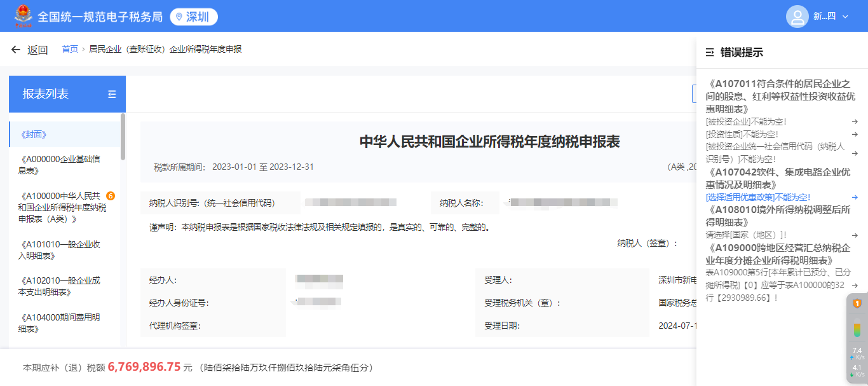Open A000000企业基础信息表
This screenshot has width=868, height=386.
pos(60,165)
